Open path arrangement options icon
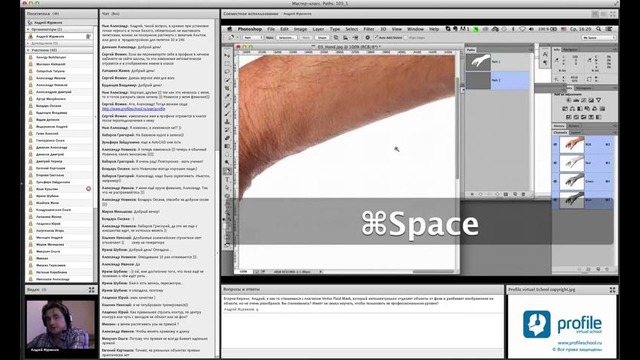 [355, 38]
